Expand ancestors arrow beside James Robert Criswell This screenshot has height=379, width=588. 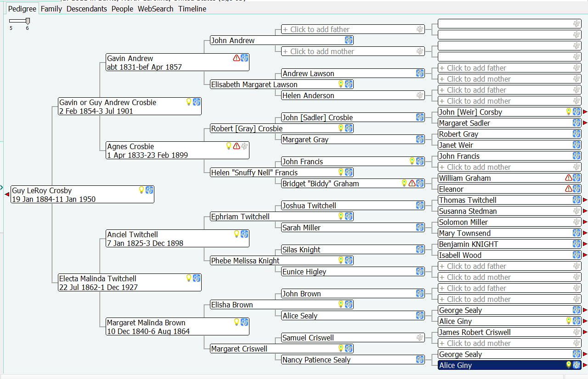585,332
